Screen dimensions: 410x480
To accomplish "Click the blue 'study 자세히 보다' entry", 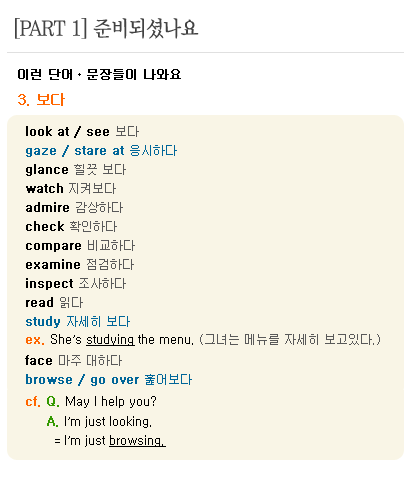I will pyautogui.click(x=78, y=322).
